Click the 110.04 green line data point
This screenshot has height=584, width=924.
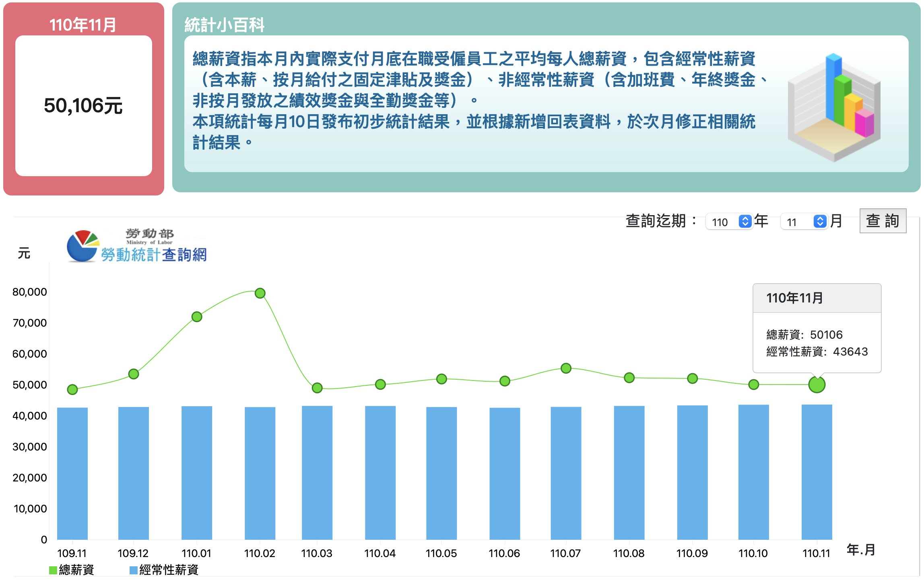pos(380,385)
